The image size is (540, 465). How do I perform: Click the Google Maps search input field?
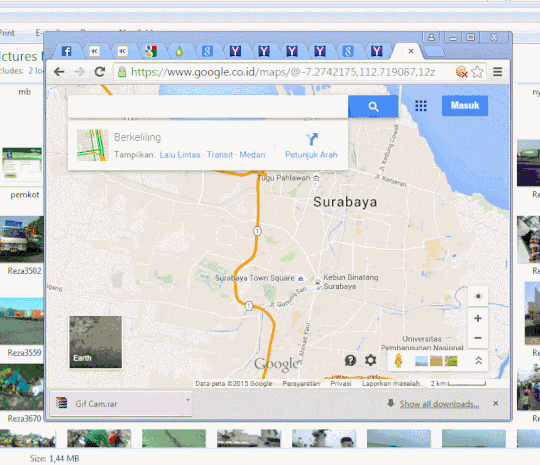208,107
